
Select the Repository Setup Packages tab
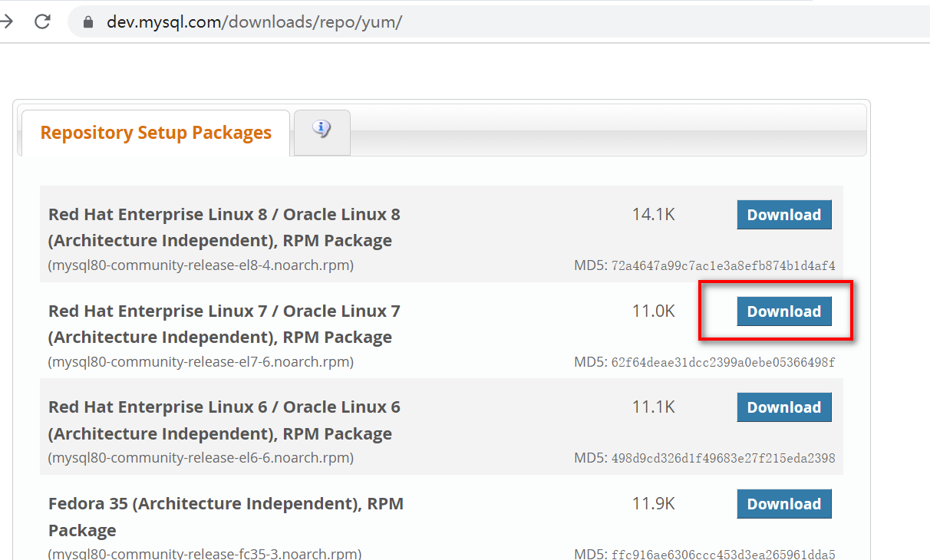point(156,133)
